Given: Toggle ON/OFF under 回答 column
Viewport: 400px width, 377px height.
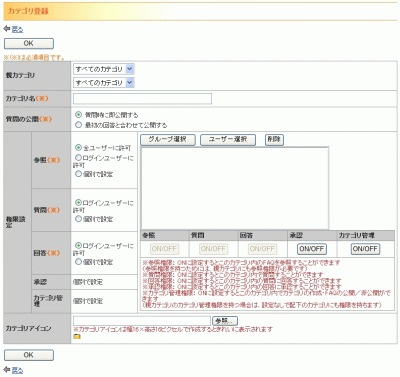Looking at the screenshot, I should (262, 249).
